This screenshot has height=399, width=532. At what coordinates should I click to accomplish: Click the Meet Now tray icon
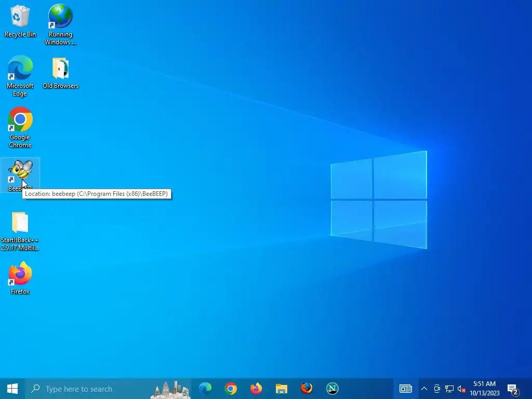tap(437, 389)
